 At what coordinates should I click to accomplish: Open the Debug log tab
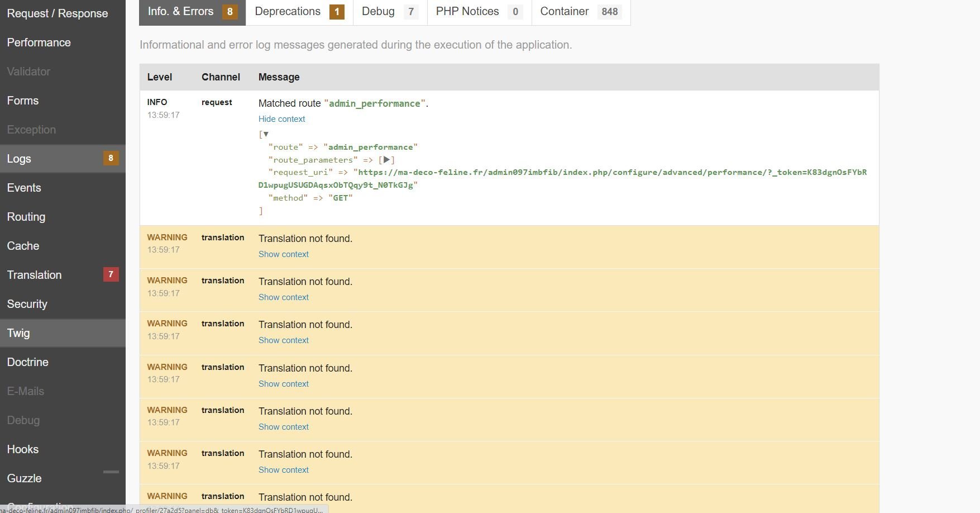click(x=390, y=12)
